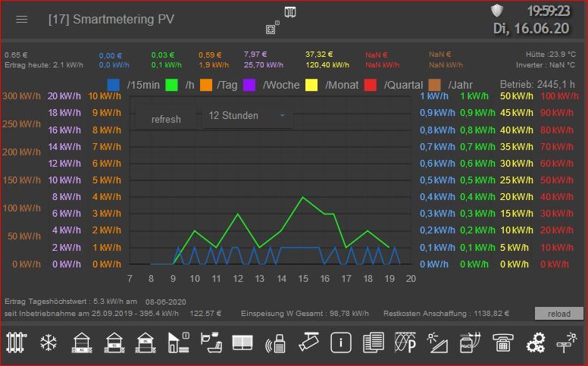Click the hour 12 label on chart axis
Screen dimensions: 588x366
point(238,279)
